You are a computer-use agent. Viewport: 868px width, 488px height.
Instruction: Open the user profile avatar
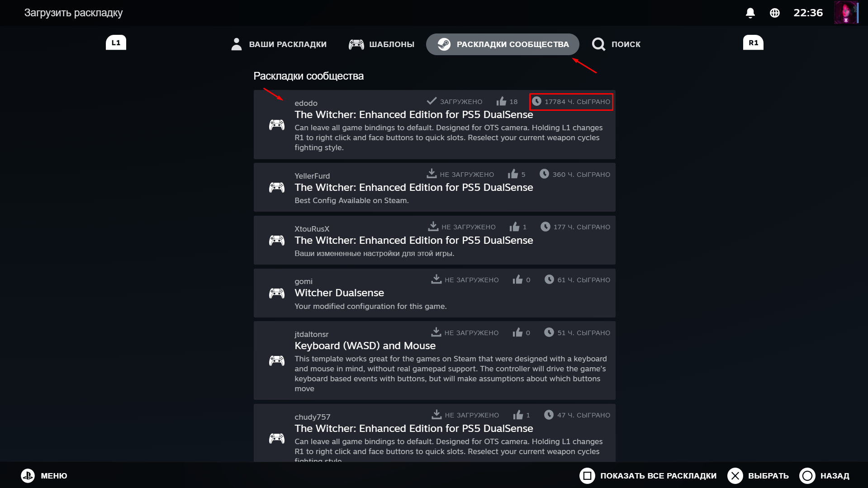(846, 13)
